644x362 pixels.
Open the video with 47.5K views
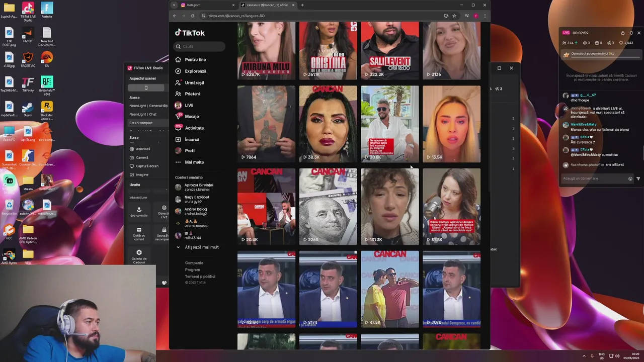pos(389,289)
